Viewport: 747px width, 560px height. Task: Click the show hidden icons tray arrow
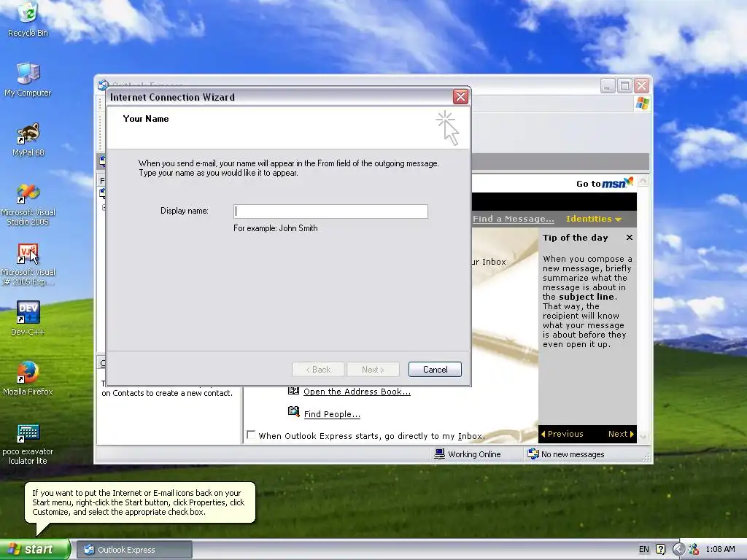tap(678, 549)
